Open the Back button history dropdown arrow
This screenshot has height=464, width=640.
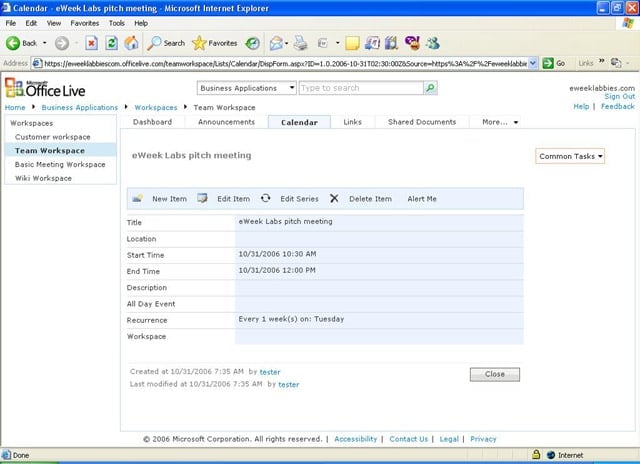point(44,43)
